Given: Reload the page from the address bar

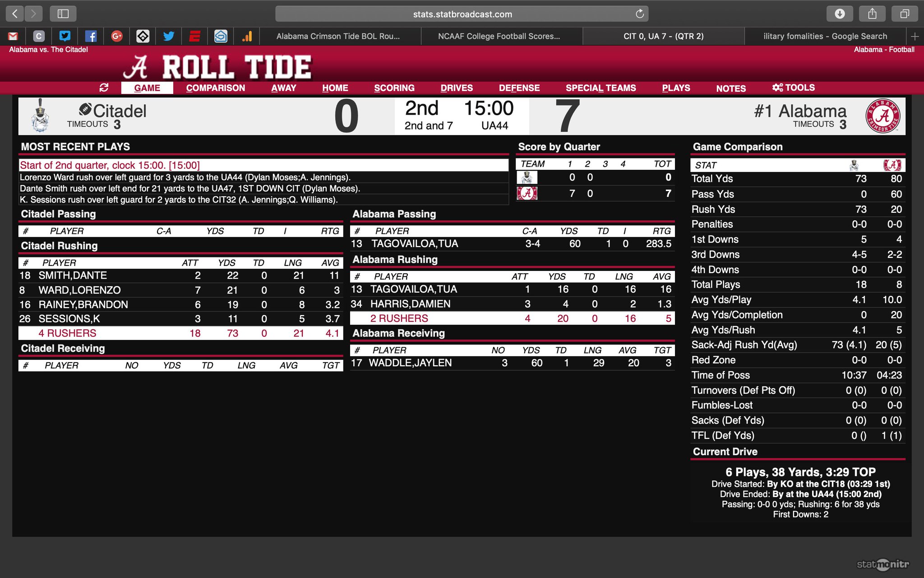Looking at the screenshot, I should 639,14.
